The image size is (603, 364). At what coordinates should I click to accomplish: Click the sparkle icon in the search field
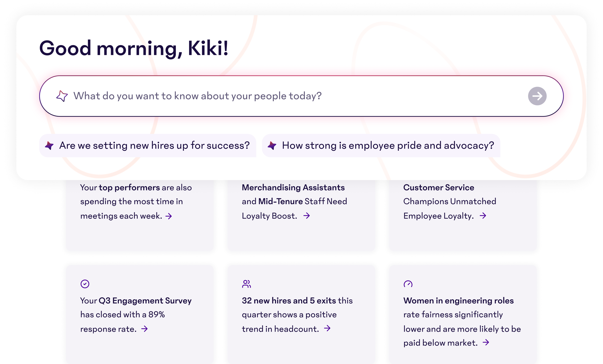coord(62,96)
